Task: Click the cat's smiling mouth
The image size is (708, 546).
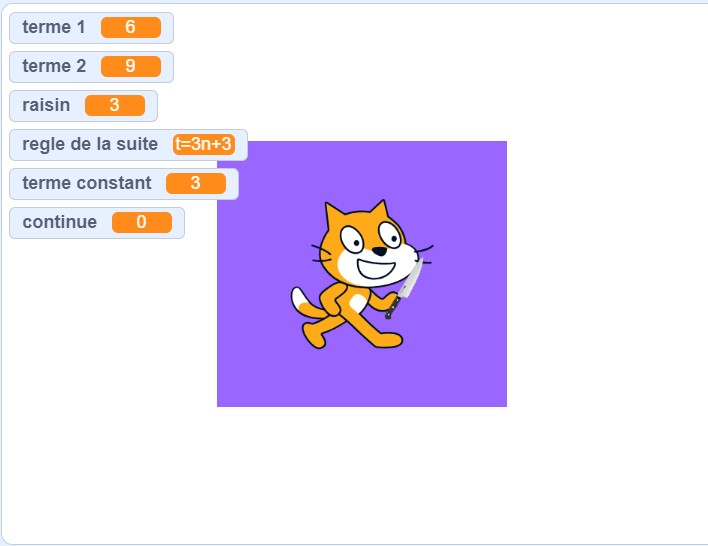Action: tap(376, 268)
